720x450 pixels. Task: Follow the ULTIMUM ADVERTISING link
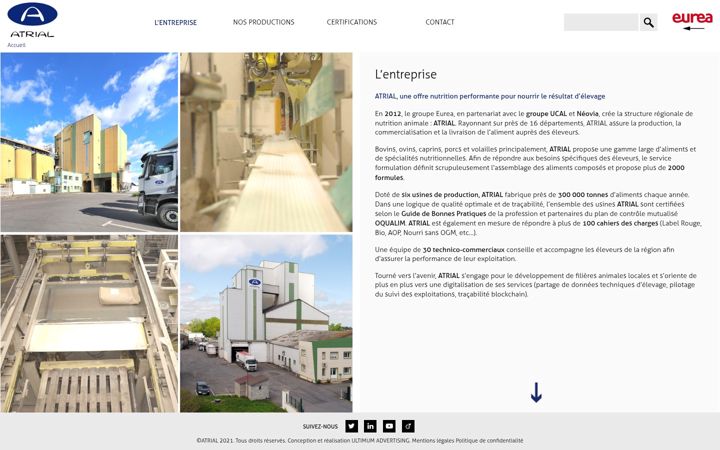(x=381, y=440)
